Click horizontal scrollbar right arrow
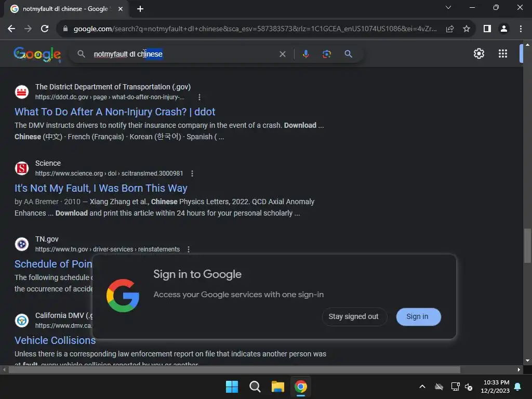This screenshot has width=532, height=399. 519,370
